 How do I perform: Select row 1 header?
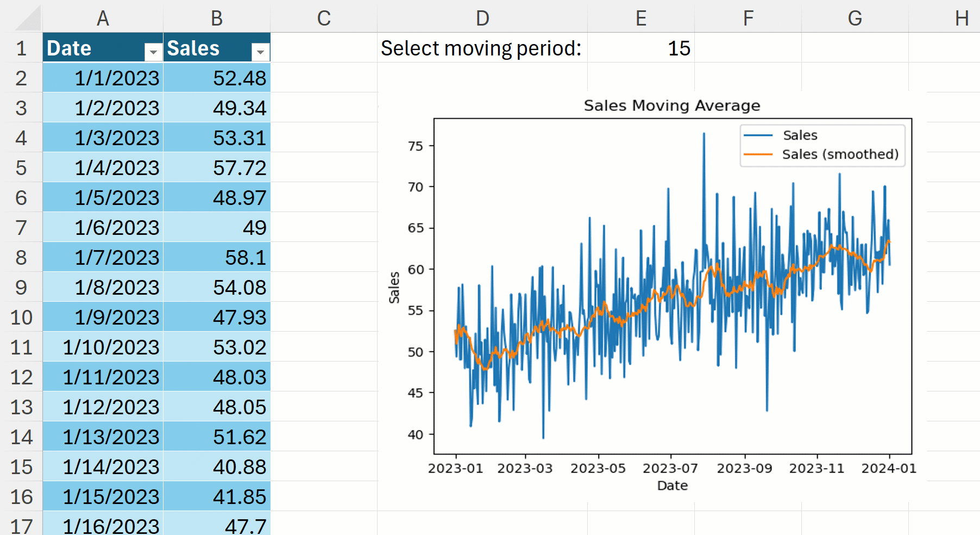[x=21, y=48]
